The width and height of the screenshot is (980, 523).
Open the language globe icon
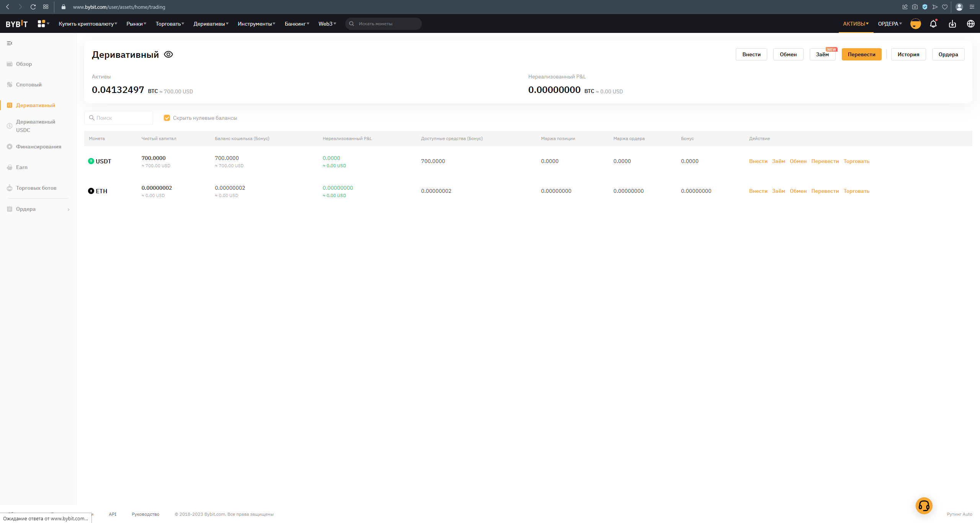click(971, 24)
